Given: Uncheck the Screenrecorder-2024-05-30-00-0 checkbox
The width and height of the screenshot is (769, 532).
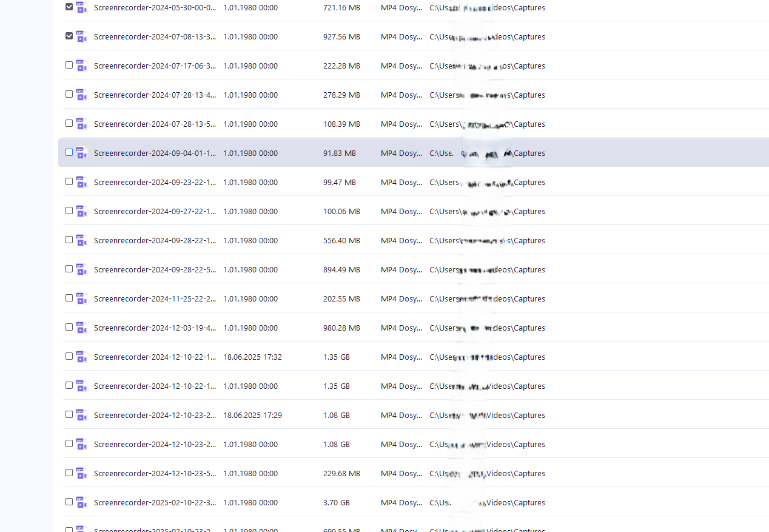Looking at the screenshot, I should [x=69, y=7].
